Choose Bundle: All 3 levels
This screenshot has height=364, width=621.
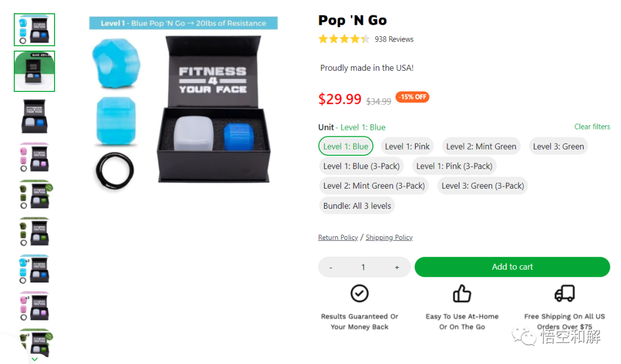357,205
